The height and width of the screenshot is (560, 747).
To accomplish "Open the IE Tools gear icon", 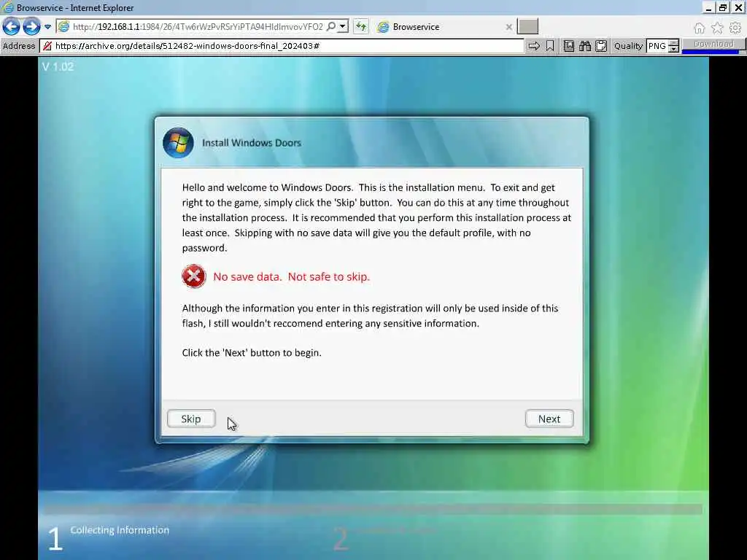I will (735, 28).
